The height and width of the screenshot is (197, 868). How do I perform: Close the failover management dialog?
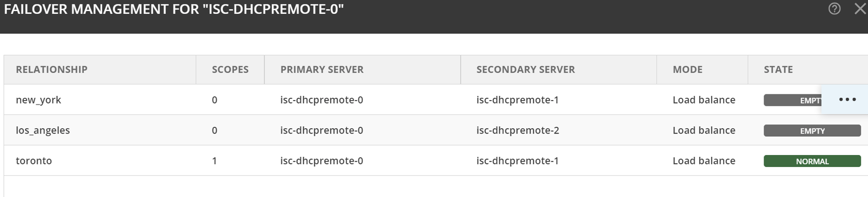(x=860, y=9)
